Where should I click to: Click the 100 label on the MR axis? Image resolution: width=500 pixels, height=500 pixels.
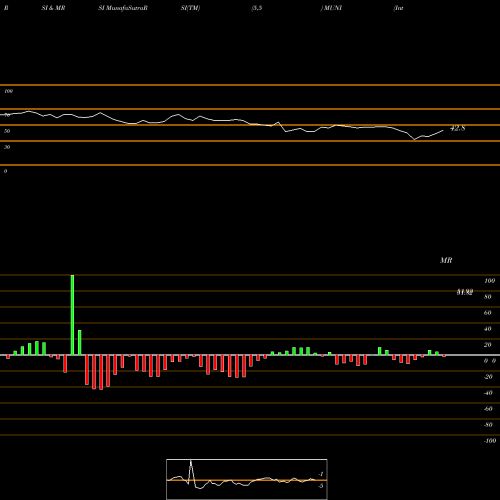tap(489, 281)
